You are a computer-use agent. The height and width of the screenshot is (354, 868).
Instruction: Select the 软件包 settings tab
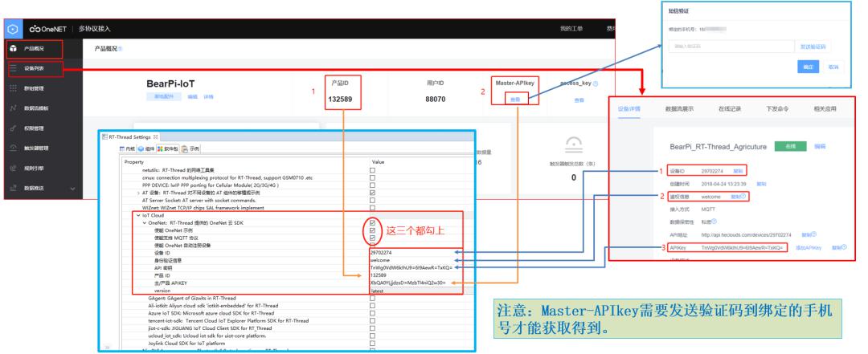[x=168, y=149]
